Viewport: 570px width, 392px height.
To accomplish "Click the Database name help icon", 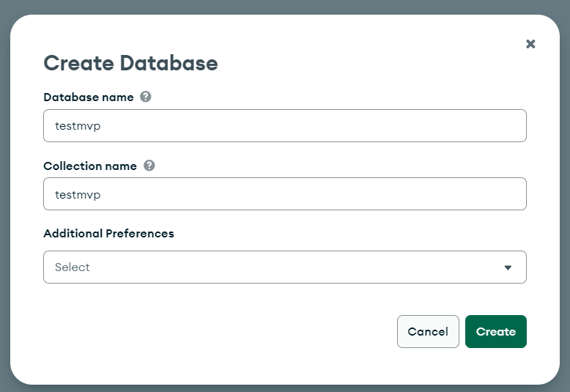I will [x=146, y=97].
